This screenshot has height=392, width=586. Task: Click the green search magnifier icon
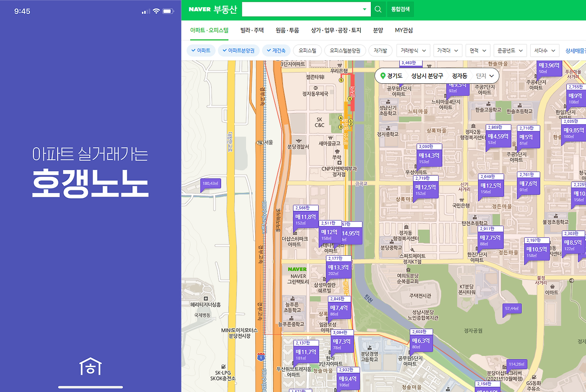coord(378,9)
